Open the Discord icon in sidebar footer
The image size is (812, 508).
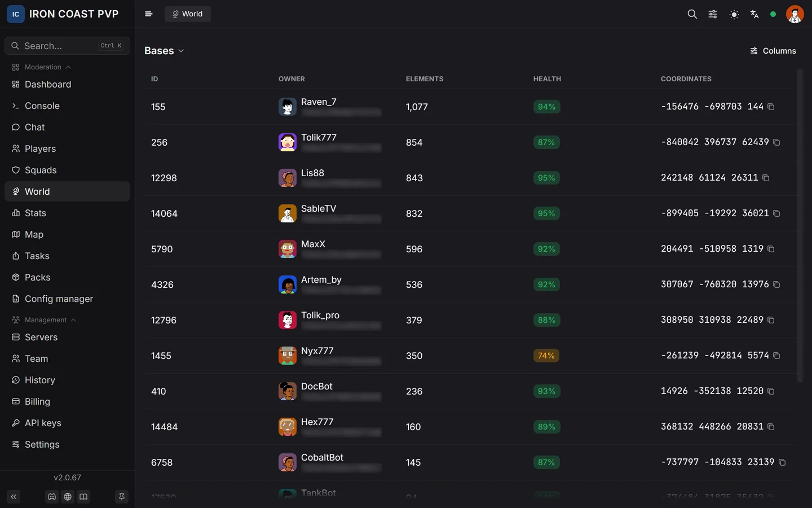(52, 497)
